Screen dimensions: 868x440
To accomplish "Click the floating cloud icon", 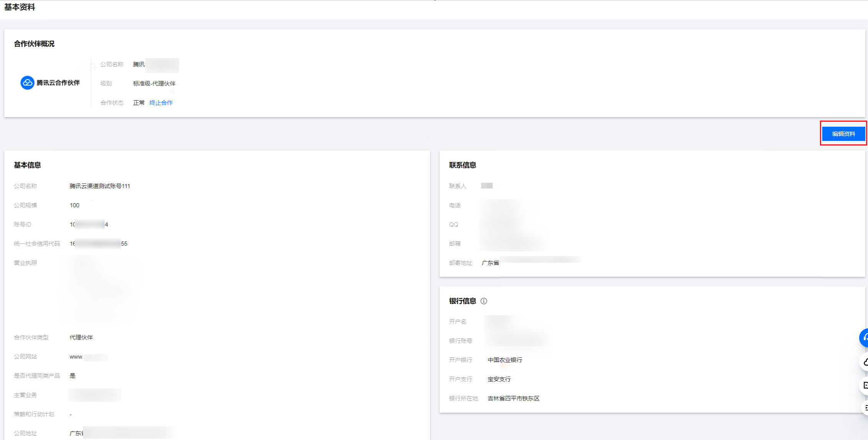I will [865, 362].
